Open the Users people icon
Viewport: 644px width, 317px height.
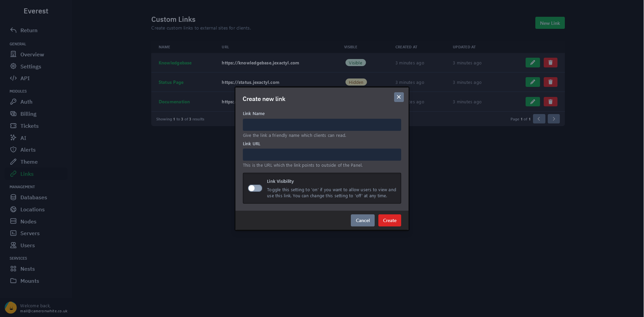click(x=13, y=245)
